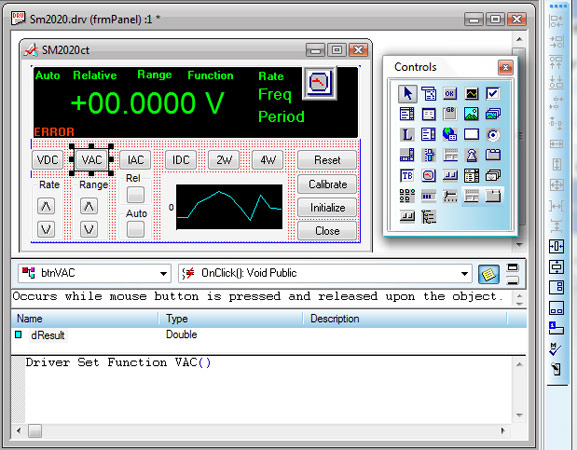
Task: Click the make same width toolbar icon
Action: pos(556,144)
